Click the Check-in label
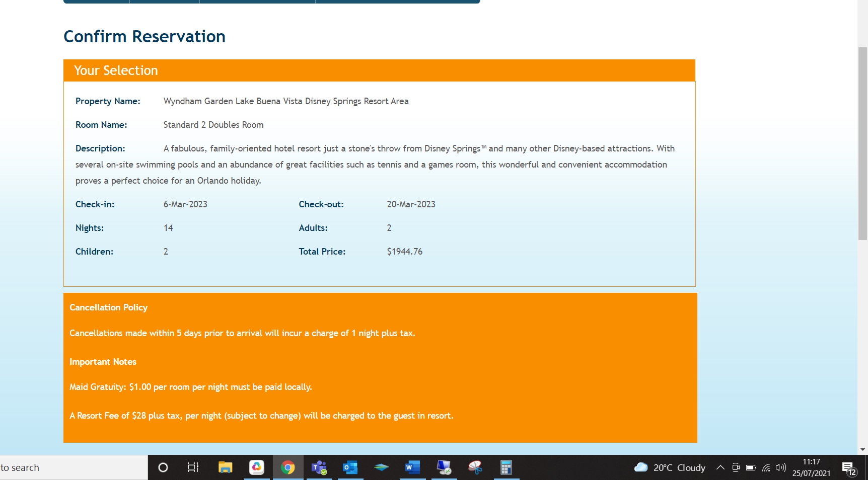The height and width of the screenshot is (480, 868). [x=95, y=204]
